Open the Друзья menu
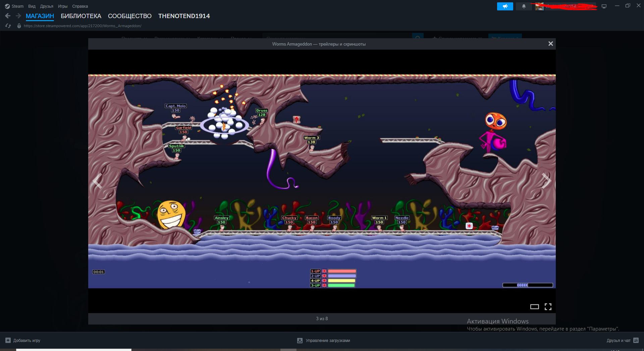 [x=47, y=6]
